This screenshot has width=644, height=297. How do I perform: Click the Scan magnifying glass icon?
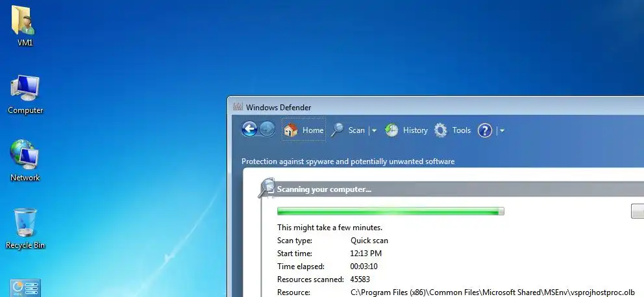click(x=337, y=130)
